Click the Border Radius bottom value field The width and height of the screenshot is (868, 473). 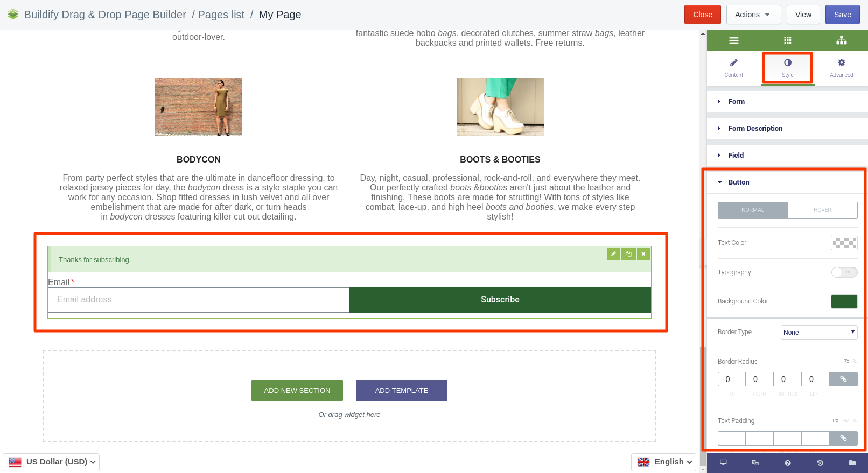point(788,379)
